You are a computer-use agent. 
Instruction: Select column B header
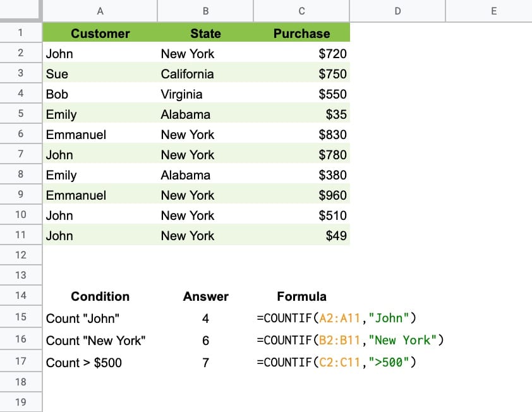point(205,11)
